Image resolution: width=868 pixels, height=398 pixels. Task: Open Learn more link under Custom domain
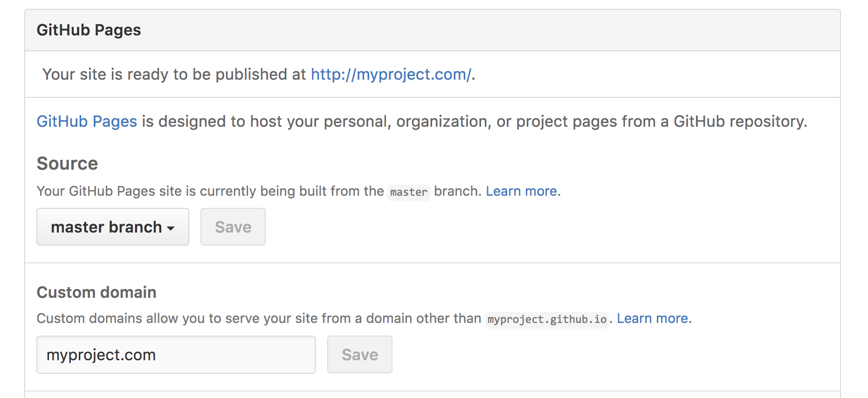653,318
